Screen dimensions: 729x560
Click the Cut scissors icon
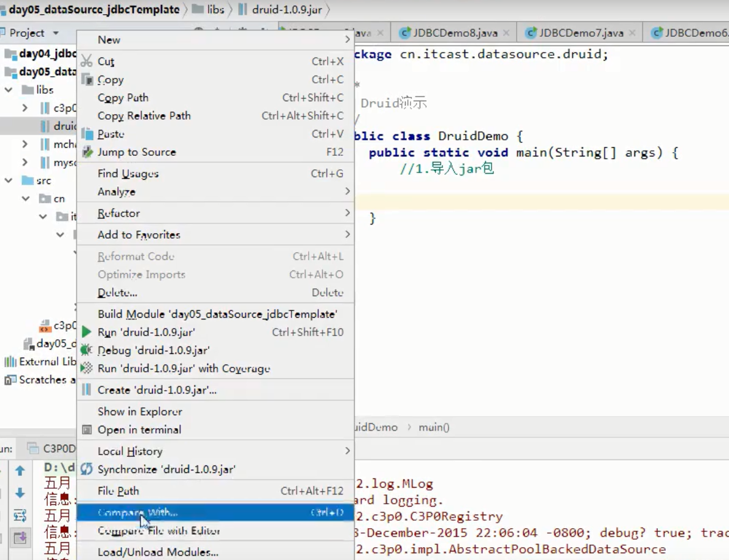coord(87,61)
